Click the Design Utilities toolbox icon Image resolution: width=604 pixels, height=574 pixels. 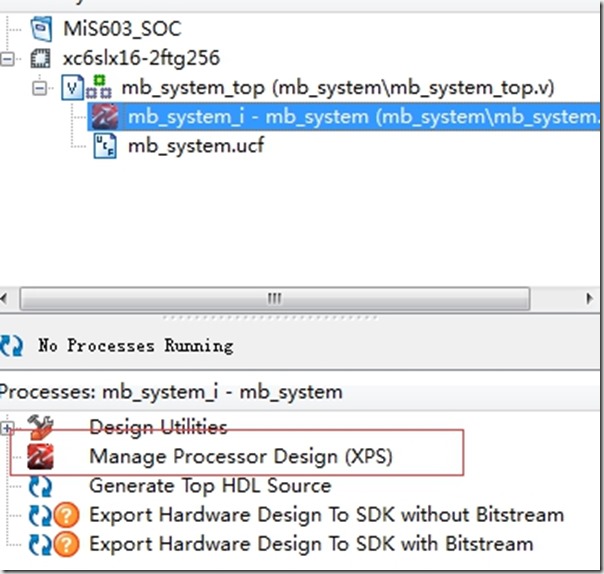pos(40,427)
